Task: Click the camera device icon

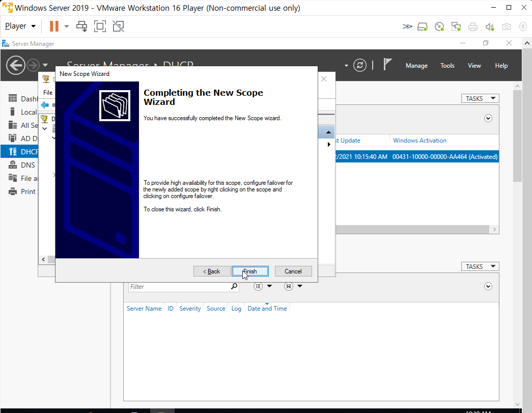Action: [506, 26]
